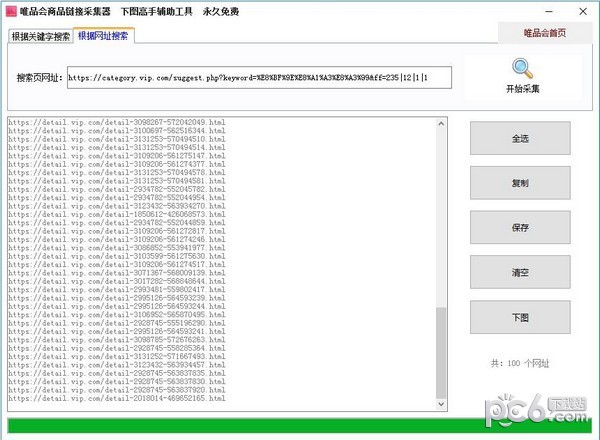Select URL row detail-2928745-558285364.html
The width and height of the screenshot is (600, 440).
[117, 348]
